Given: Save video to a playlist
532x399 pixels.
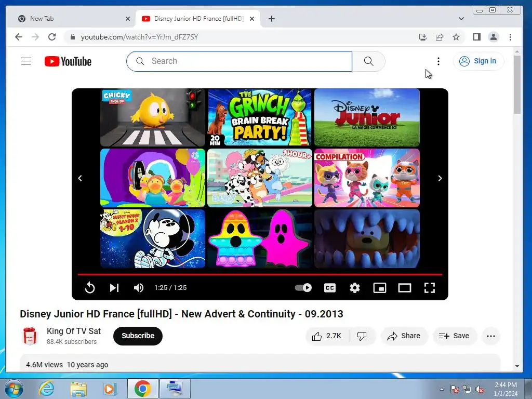Looking at the screenshot, I should pyautogui.click(x=455, y=336).
